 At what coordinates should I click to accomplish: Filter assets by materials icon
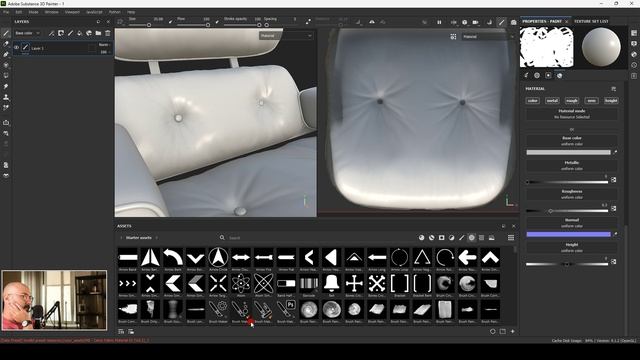421,238
